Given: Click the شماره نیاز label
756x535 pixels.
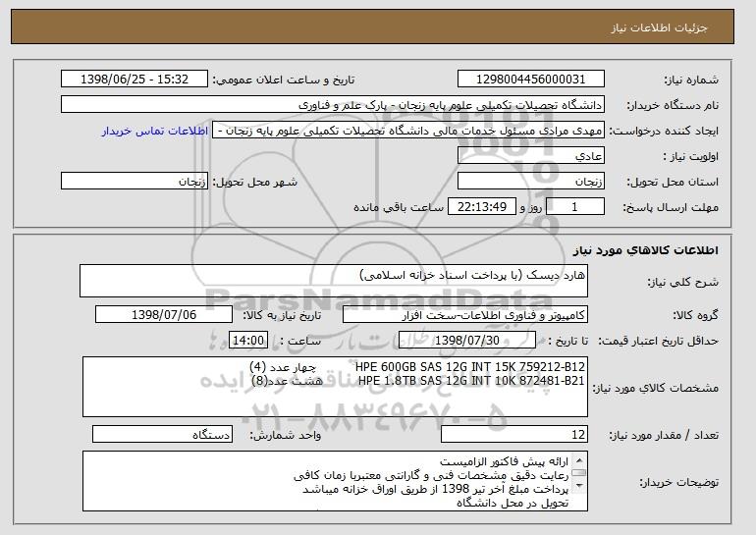Looking at the screenshot, I should click(x=691, y=80).
